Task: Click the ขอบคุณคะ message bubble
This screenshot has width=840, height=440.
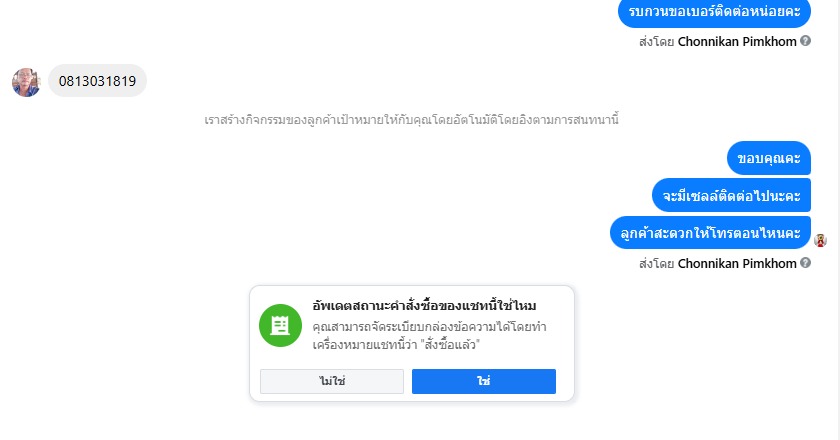Action: click(x=768, y=158)
